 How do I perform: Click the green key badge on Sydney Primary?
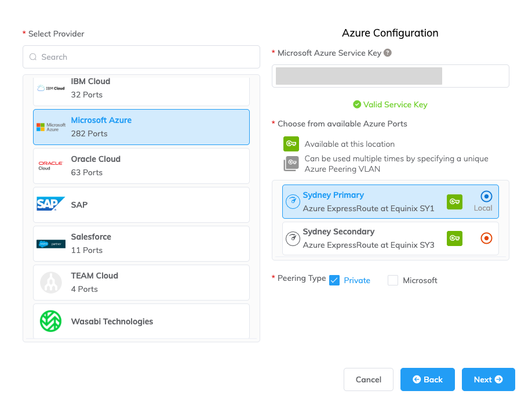point(454,201)
